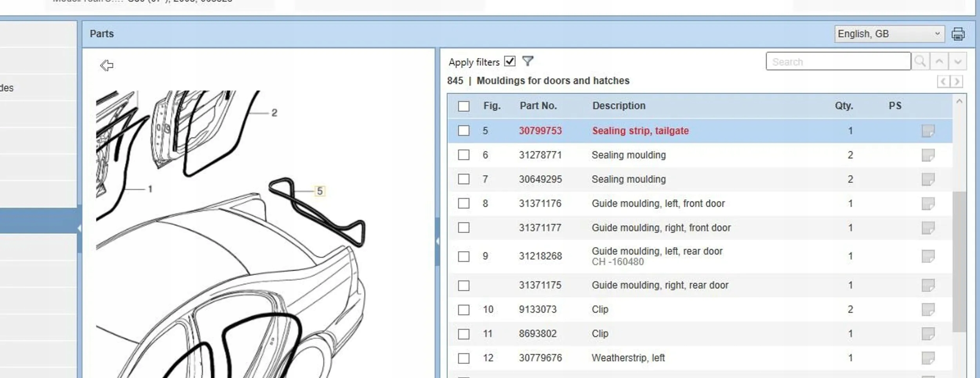This screenshot has width=980, height=378.
Task: Check the box for Weatherstrip, left
Action: coord(464,358)
